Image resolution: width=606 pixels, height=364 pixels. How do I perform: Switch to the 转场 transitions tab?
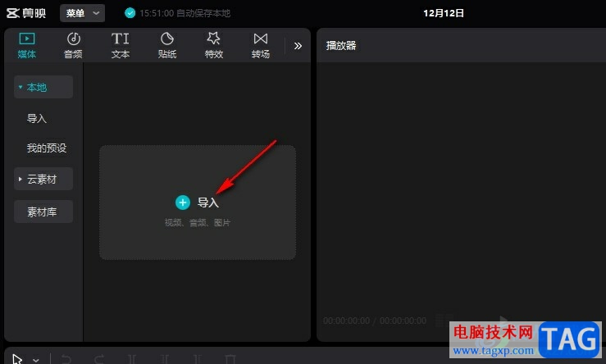[261, 46]
